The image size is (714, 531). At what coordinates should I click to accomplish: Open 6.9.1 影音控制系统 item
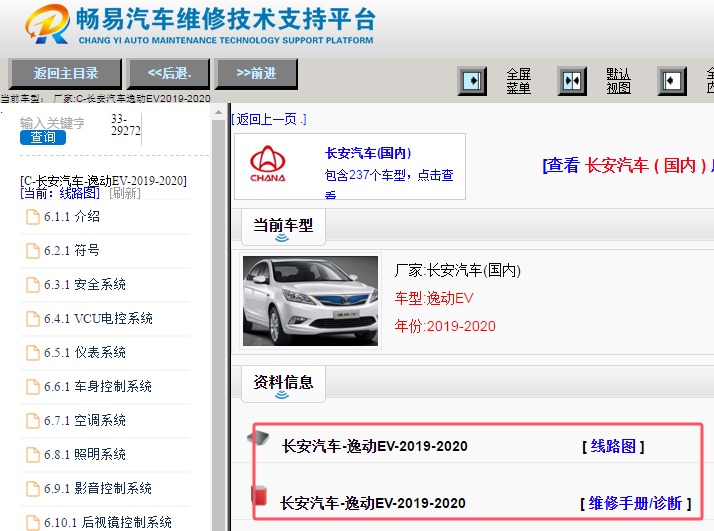tap(98, 488)
